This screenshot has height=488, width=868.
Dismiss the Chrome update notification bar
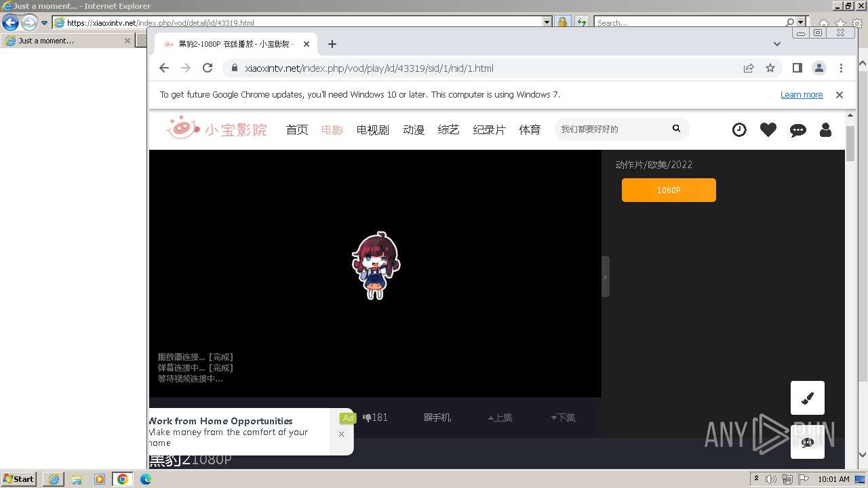[840, 95]
